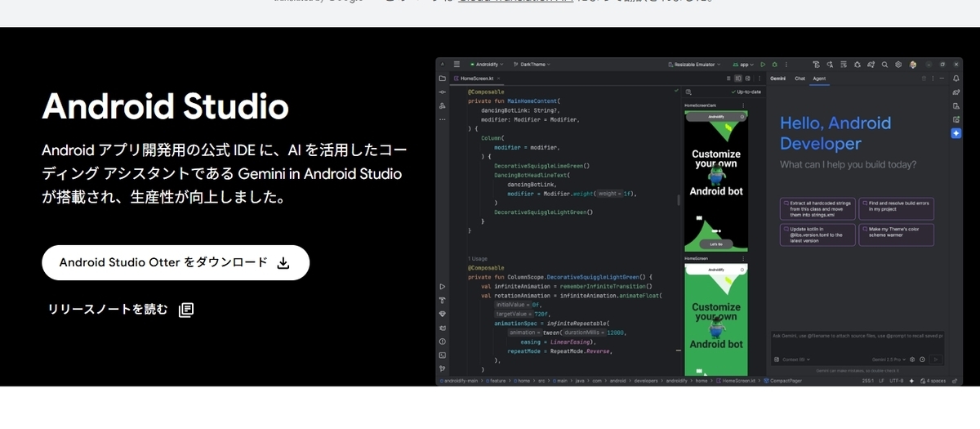Screen dimensions: 980x429
Task: Open the DarkTheme branch dropdown
Action: 532,65
